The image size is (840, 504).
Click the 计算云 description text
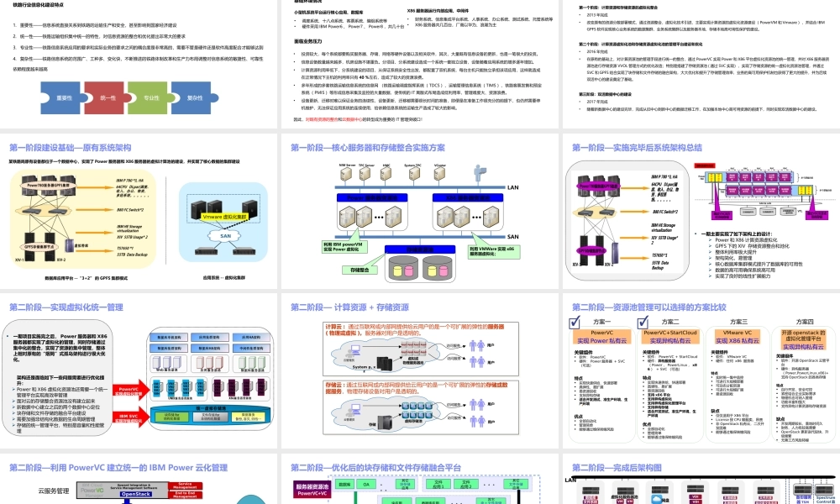click(415, 329)
